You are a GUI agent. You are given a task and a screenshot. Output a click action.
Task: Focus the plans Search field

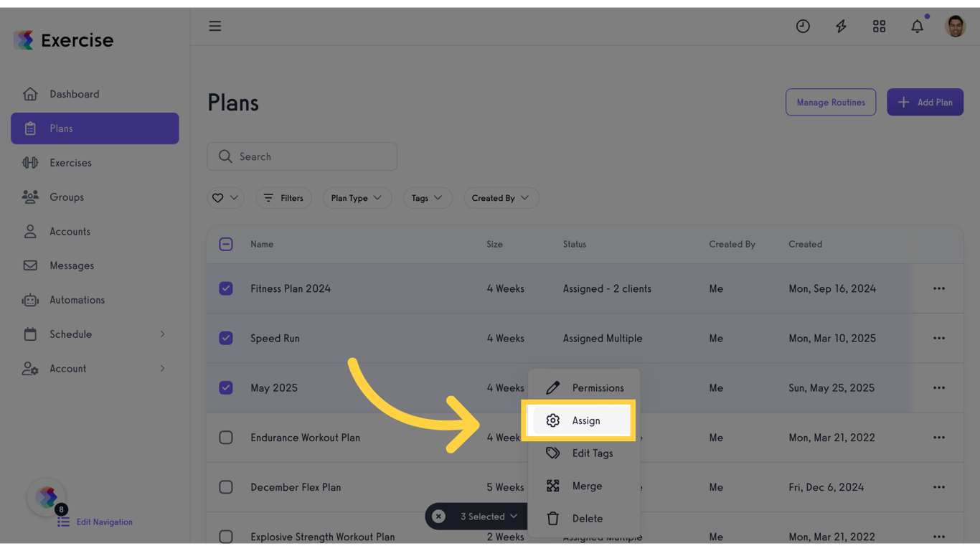pos(302,156)
